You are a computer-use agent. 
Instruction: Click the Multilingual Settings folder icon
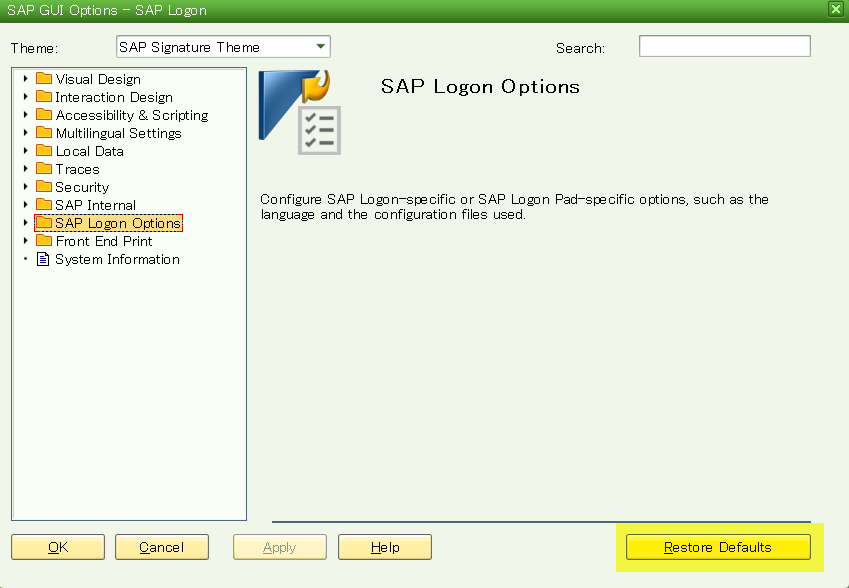point(44,133)
